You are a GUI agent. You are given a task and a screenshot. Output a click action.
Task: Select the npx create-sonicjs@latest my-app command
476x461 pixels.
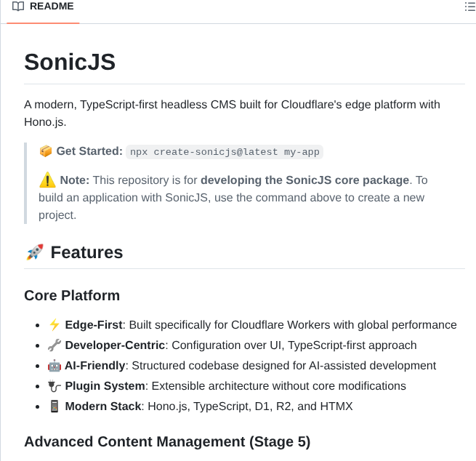225,152
